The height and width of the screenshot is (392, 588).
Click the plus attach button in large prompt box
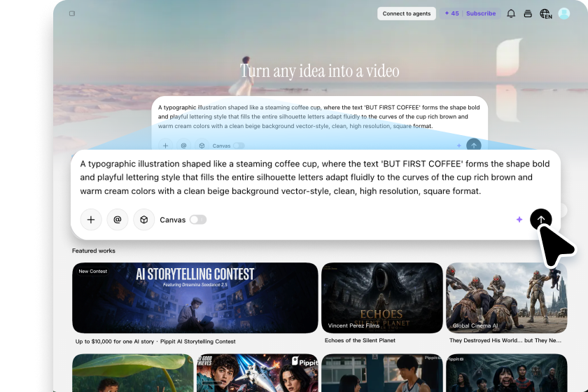91,219
